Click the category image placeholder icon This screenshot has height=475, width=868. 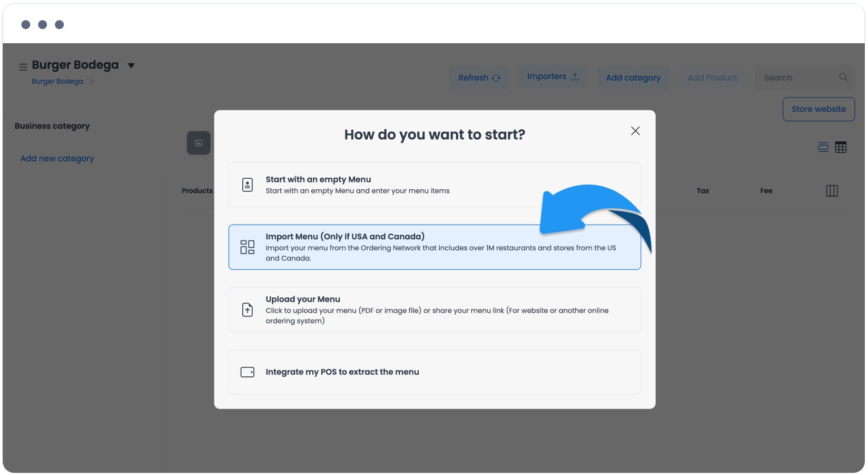199,143
